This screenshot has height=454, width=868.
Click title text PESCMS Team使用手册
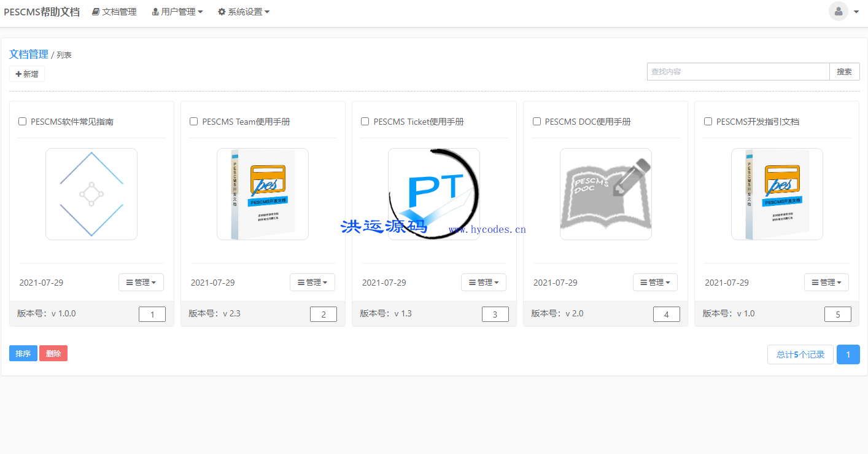[246, 122]
